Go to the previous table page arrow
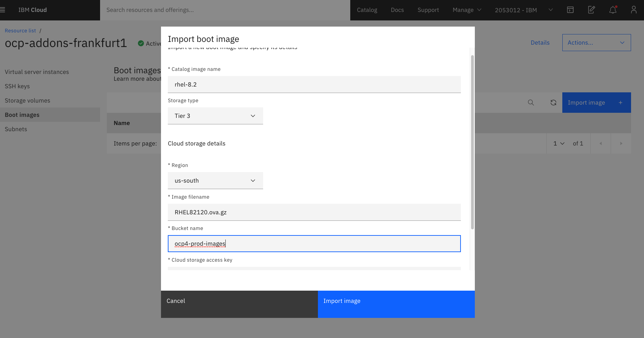 click(600, 143)
